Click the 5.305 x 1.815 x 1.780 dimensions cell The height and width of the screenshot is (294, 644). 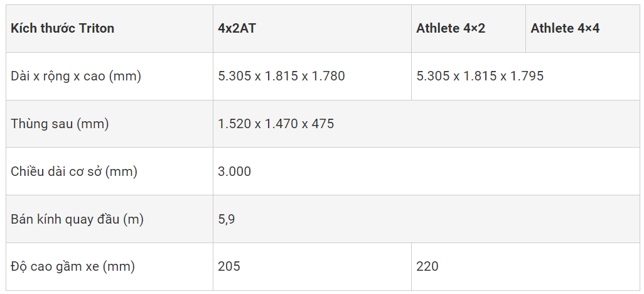pos(281,76)
